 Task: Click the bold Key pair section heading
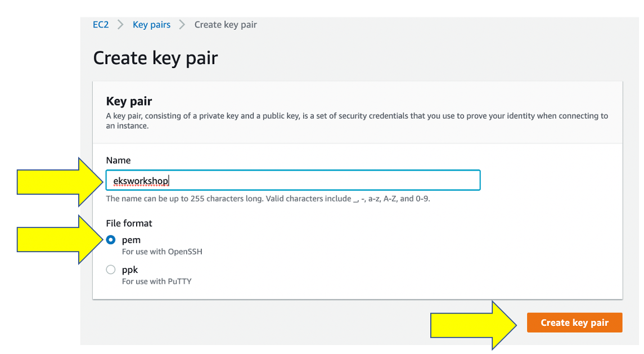click(129, 101)
